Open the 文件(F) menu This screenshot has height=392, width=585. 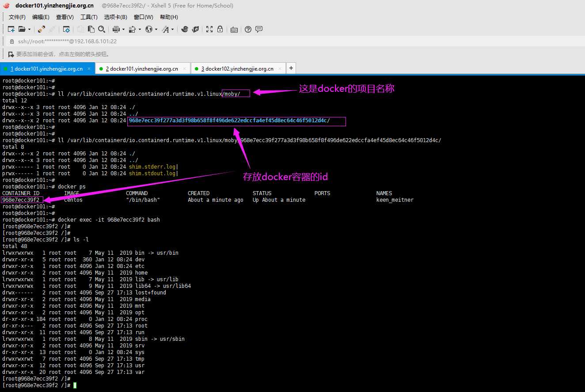click(x=17, y=17)
